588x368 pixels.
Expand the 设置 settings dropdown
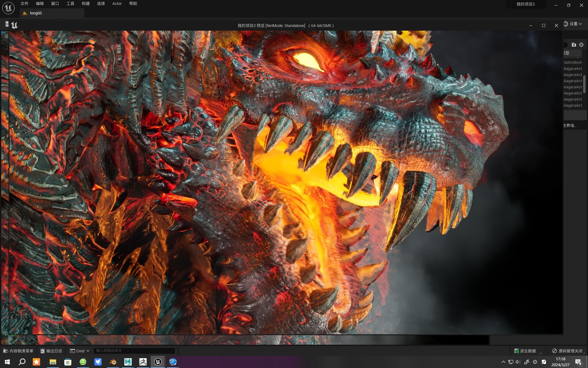pos(573,24)
